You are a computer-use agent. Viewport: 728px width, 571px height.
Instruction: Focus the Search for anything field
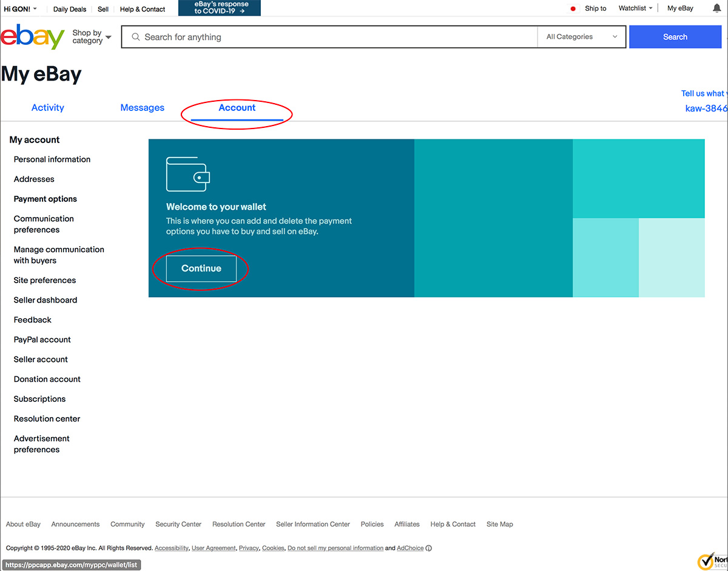(x=334, y=37)
